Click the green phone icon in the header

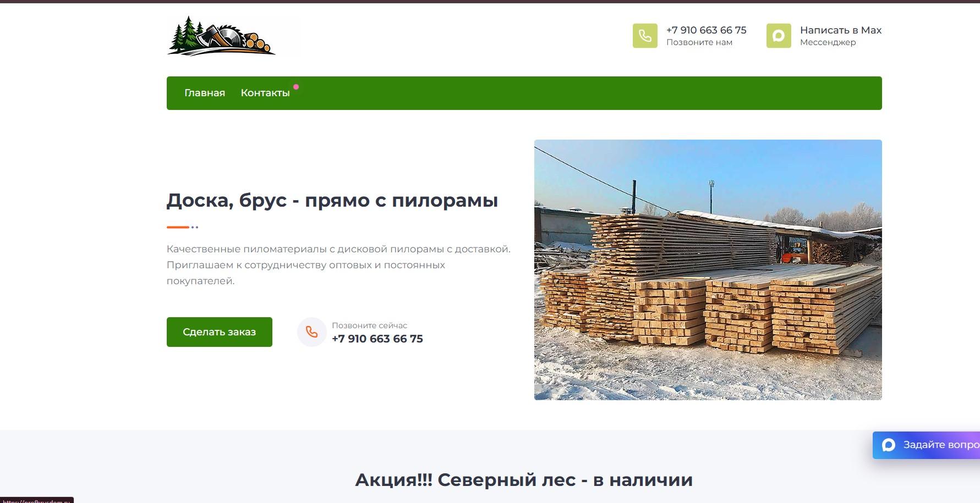pyautogui.click(x=644, y=36)
